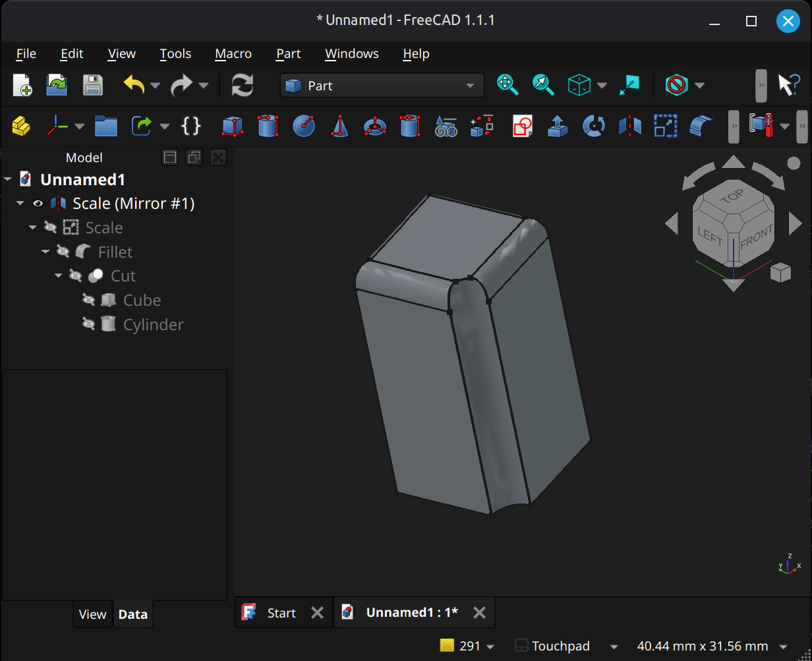Click the LEFT face of navigation cube
Viewport: 812px width, 661px height.
point(710,235)
